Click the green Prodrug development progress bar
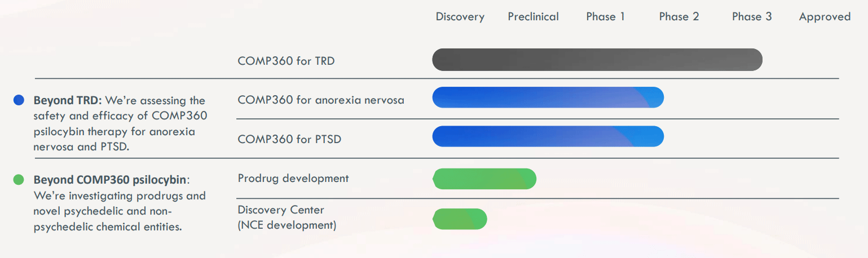The height and width of the screenshot is (258, 868). click(484, 179)
